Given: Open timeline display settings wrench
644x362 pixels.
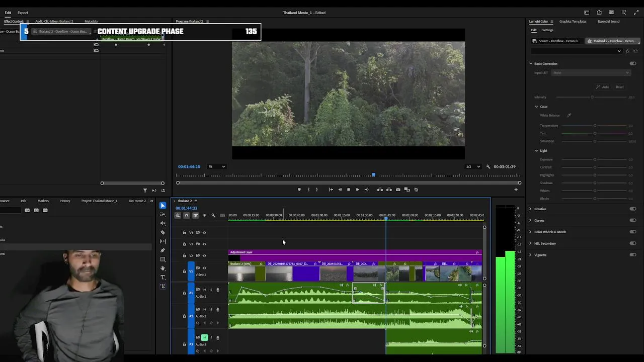Looking at the screenshot, I should tap(213, 215).
